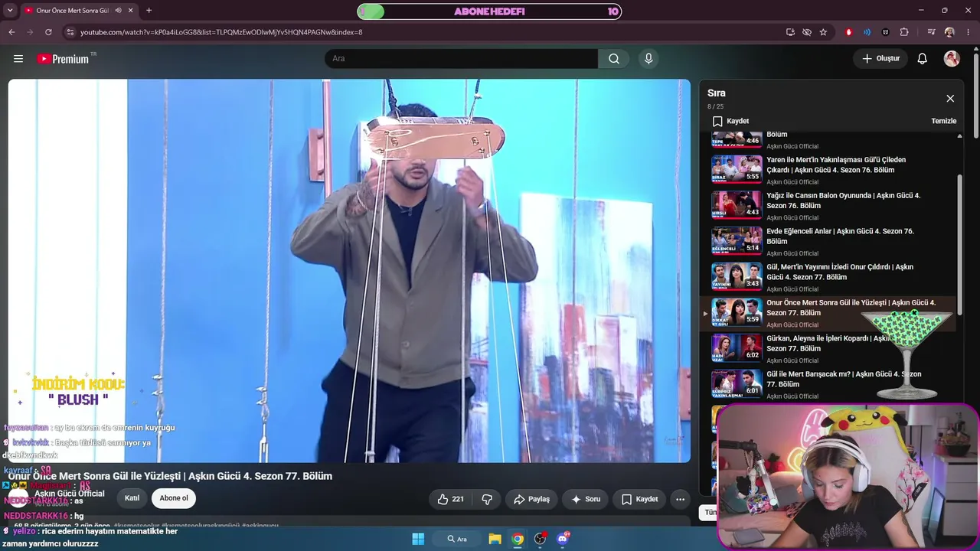Screen dimensions: 980x551
Task: Click the Windows taskbar search box
Action: pos(457,539)
